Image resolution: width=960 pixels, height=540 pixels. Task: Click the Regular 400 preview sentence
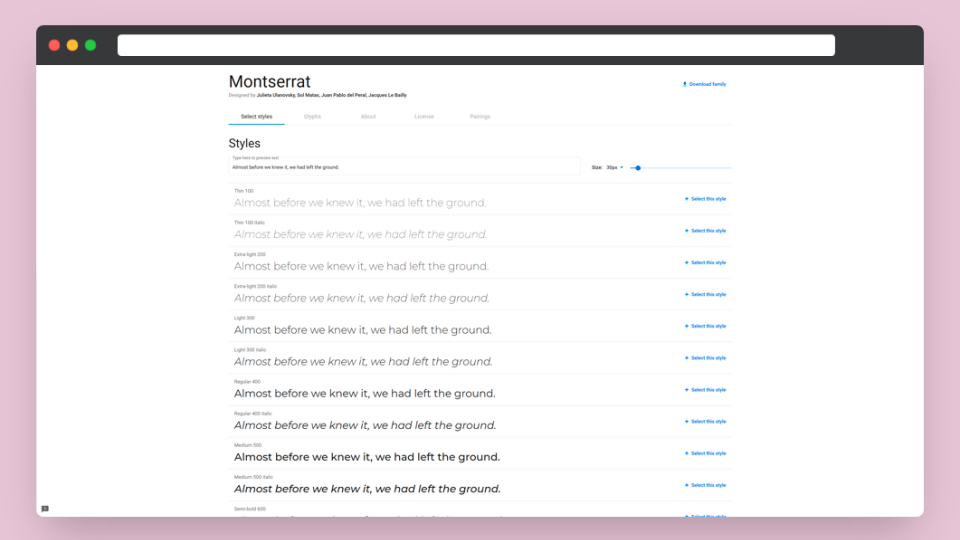tap(365, 394)
